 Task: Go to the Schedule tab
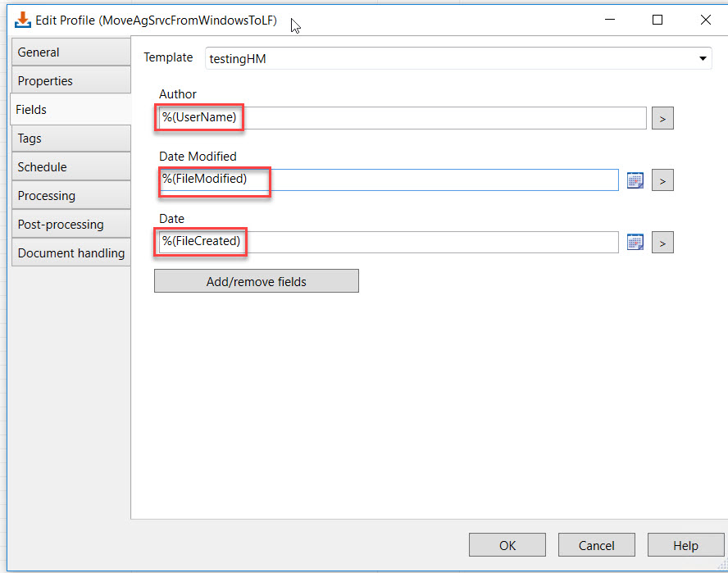click(x=71, y=167)
